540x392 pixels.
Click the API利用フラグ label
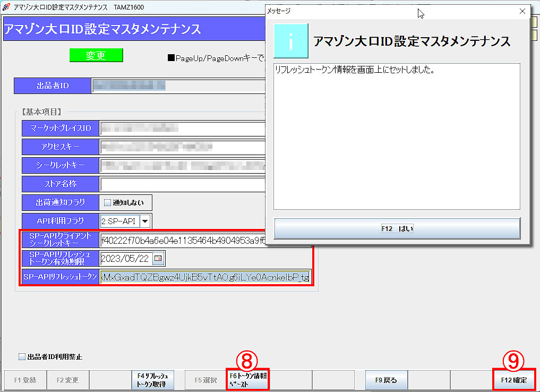point(61,221)
